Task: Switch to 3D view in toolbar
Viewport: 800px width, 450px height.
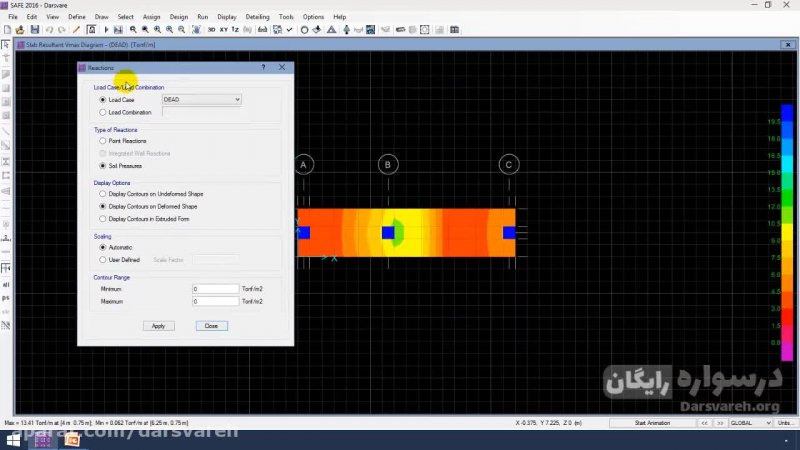Action: click(x=211, y=30)
